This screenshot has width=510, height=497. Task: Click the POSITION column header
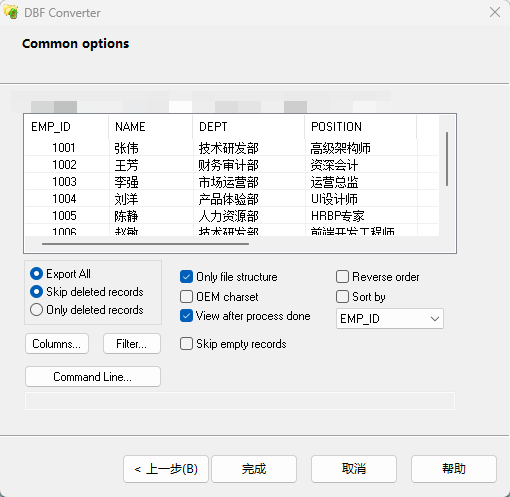pos(361,127)
